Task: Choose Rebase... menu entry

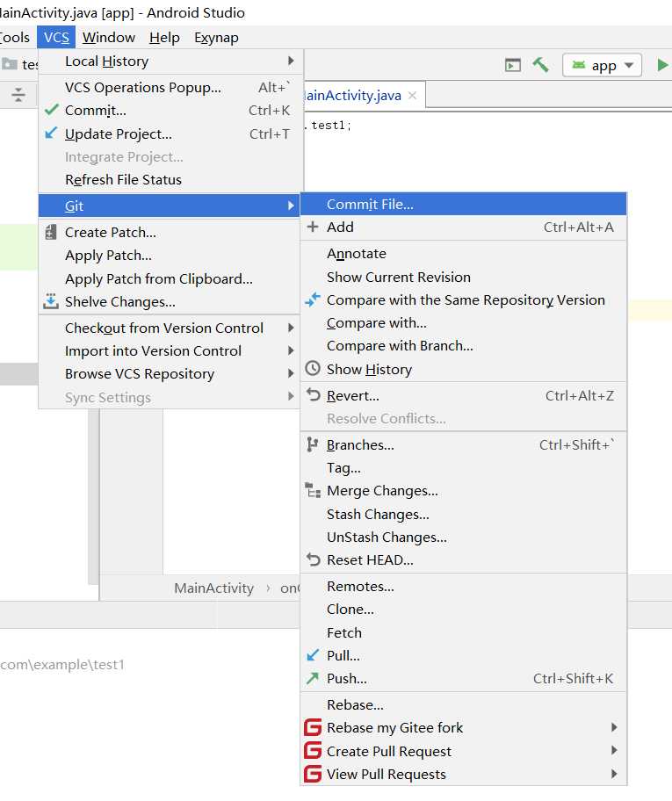Action: (x=463, y=704)
